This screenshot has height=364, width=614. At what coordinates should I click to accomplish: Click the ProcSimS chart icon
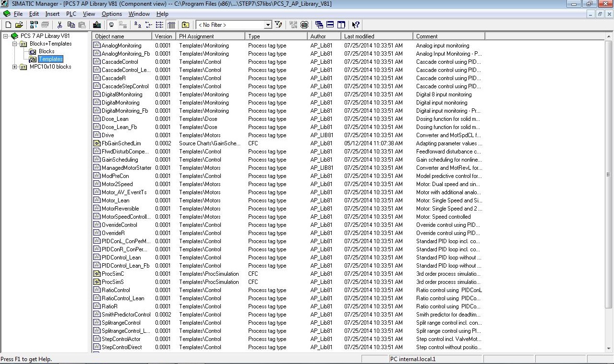(x=97, y=282)
